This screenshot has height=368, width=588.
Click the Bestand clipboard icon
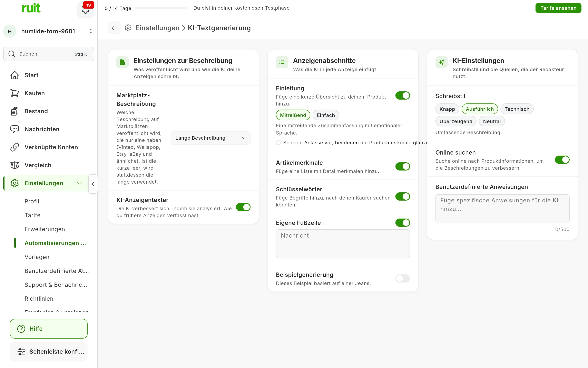click(x=14, y=111)
